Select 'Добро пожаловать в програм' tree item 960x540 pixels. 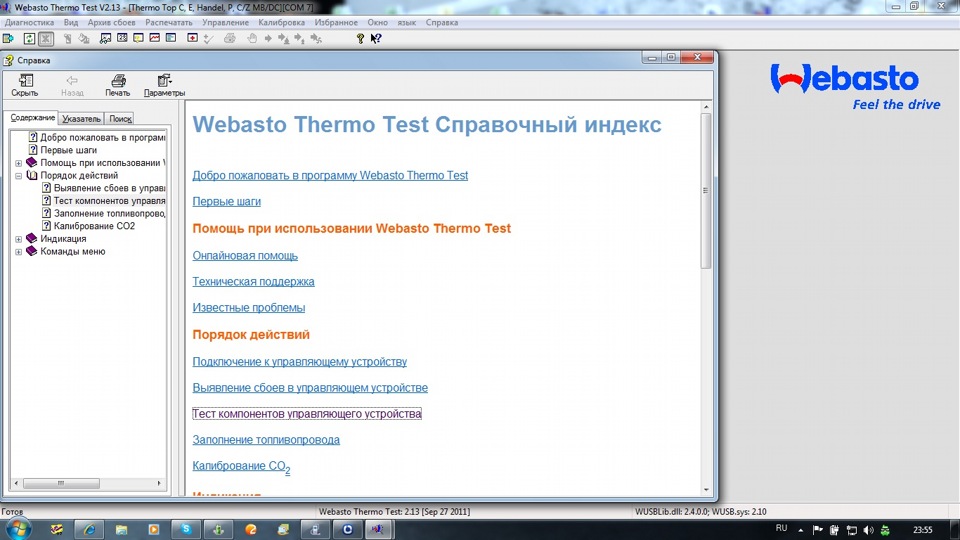tap(103, 138)
